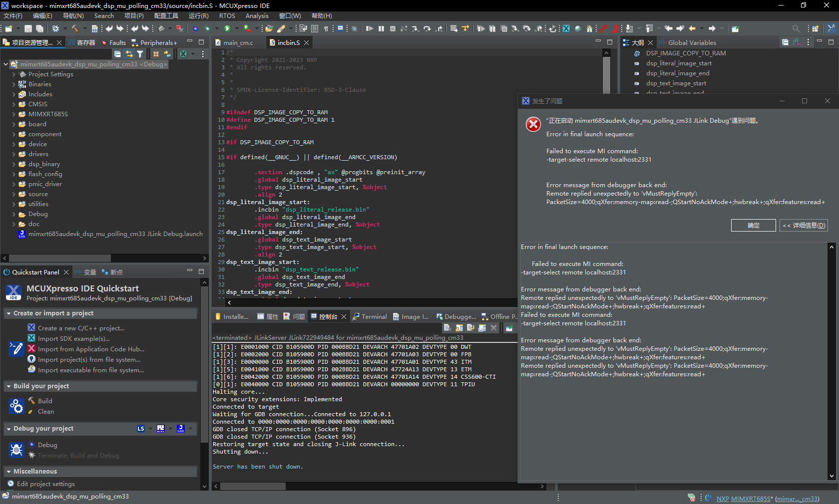Select Clean in the Quickstart Build section
The height and width of the screenshot is (504, 839).
[x=45, y=412]
